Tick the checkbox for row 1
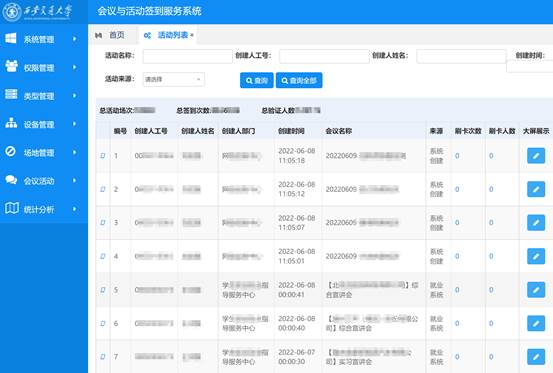Image resolution: width=553 pixels, height=373 pixels. [103, 156]
